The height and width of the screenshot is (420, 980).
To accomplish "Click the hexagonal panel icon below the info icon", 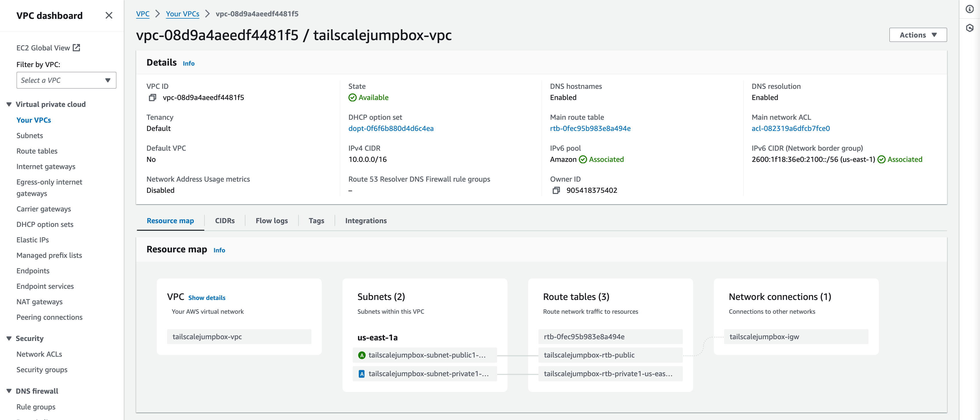I will [969, 28].
